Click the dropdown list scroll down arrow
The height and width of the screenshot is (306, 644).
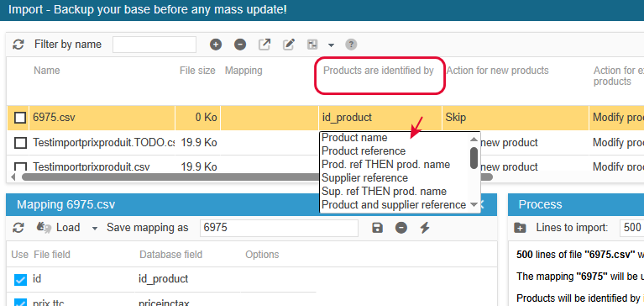point(474,204)
